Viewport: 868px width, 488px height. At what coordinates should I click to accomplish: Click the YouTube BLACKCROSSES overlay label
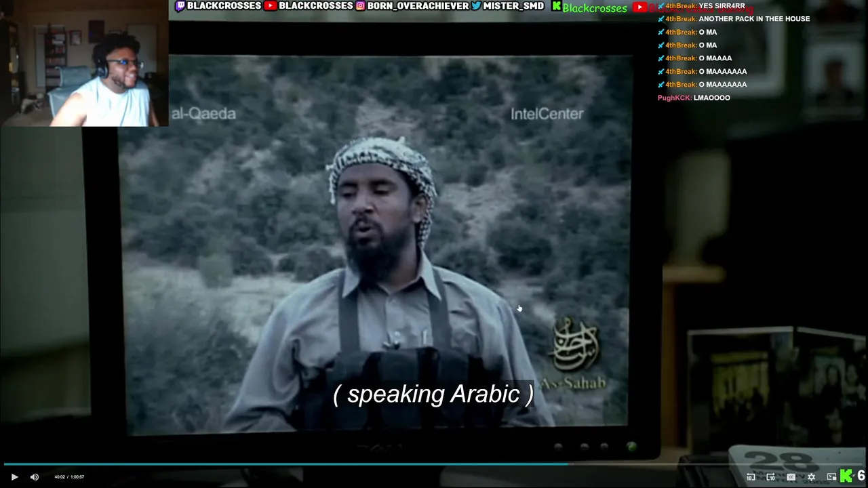[309, 6]
